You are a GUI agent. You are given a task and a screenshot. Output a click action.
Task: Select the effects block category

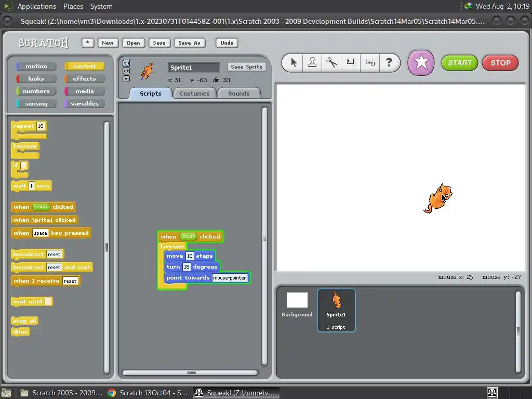point(84,79)
